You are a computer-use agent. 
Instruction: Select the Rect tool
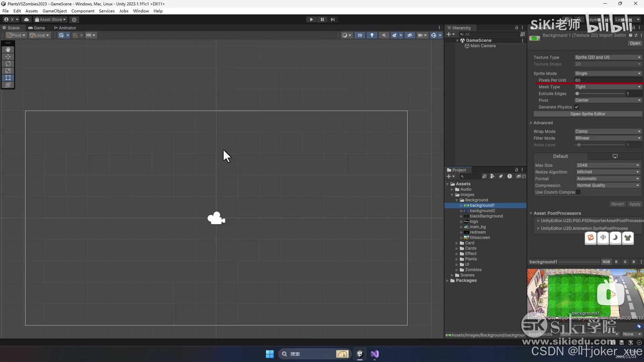8,78
